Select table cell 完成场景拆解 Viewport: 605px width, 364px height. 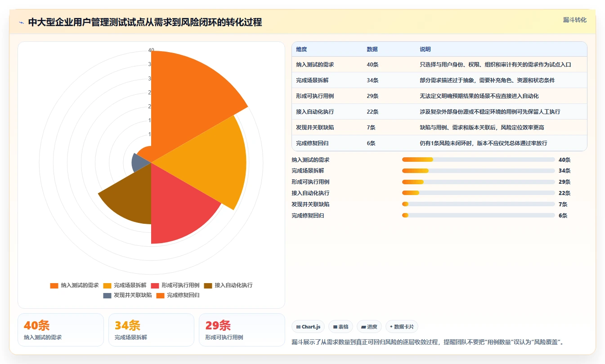(312, 80)
